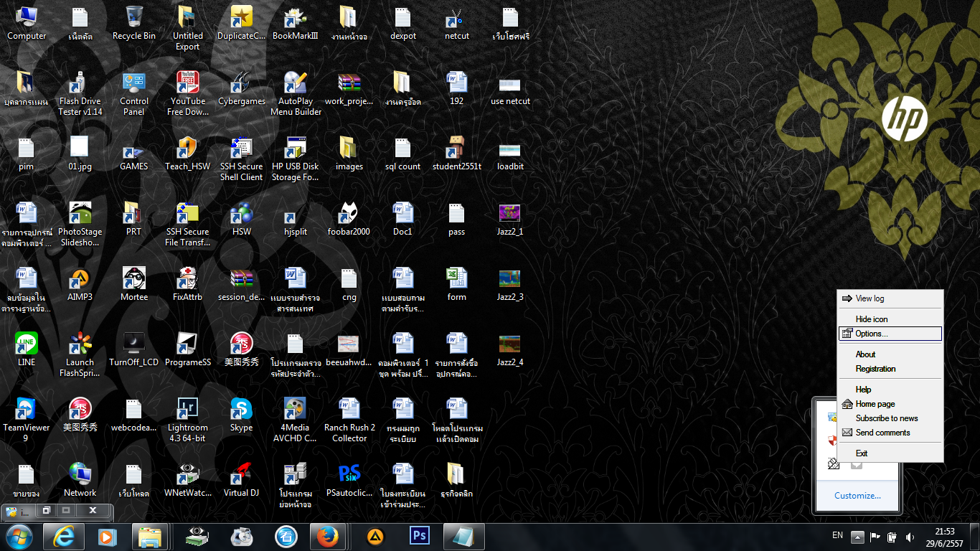Select the Teach_HSW shortcut
The image size is (980, 551).
[x=187, y=154]
